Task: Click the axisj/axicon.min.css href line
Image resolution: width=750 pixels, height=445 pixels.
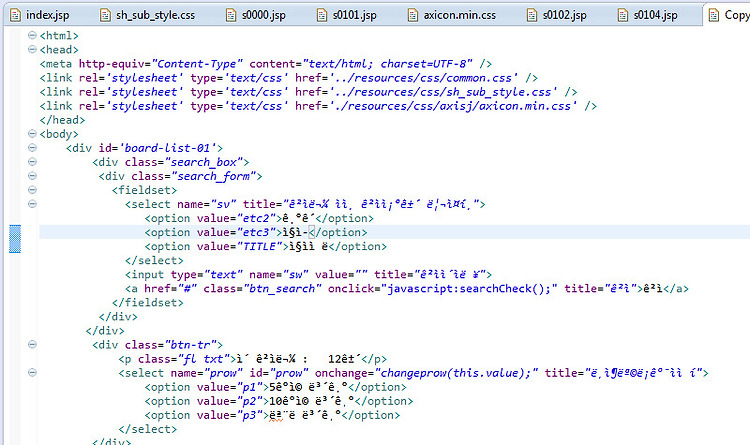Action: coord(318,106)
